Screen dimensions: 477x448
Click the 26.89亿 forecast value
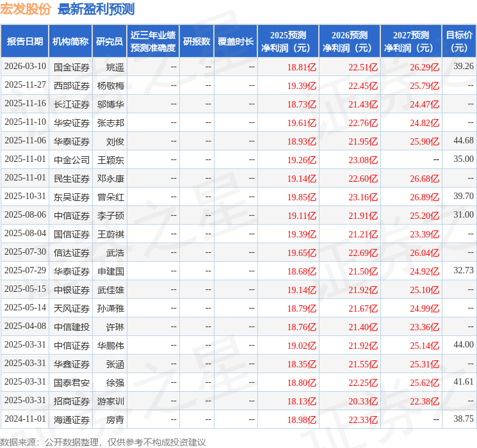[424, 197]
